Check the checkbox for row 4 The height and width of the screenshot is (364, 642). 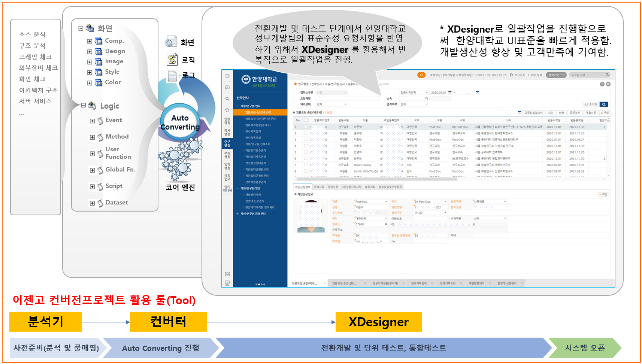[306, 146]
